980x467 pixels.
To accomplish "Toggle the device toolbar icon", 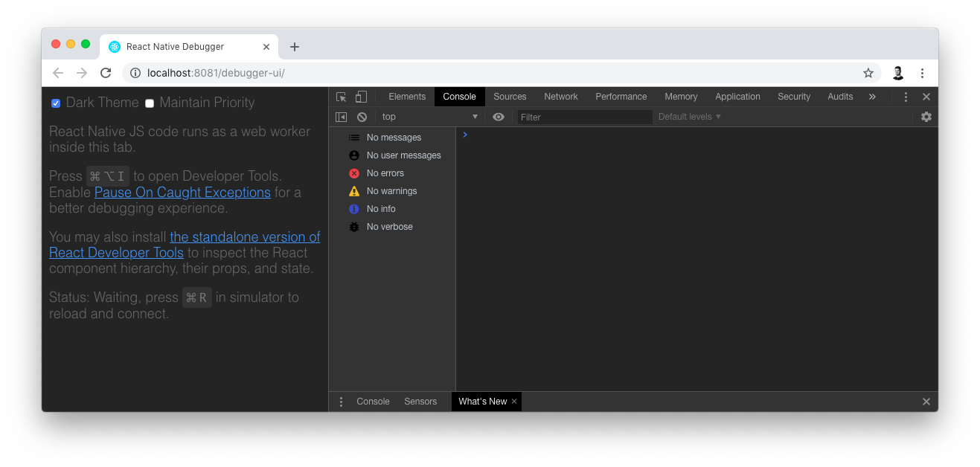I will (x=361, y=97).
